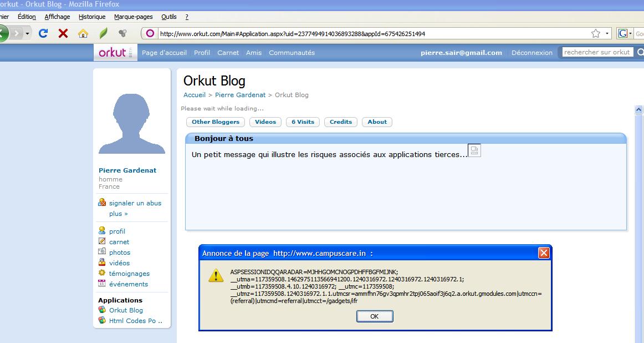Click the broken image icon in the blog post

pos(474,150)
